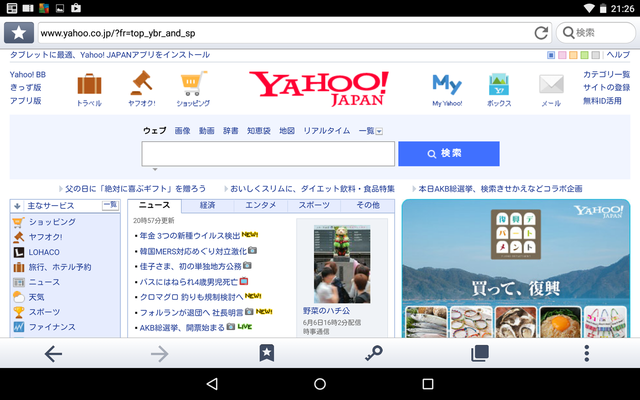
Task: Select the pink theme color swatch
Action: coord(562,55)
